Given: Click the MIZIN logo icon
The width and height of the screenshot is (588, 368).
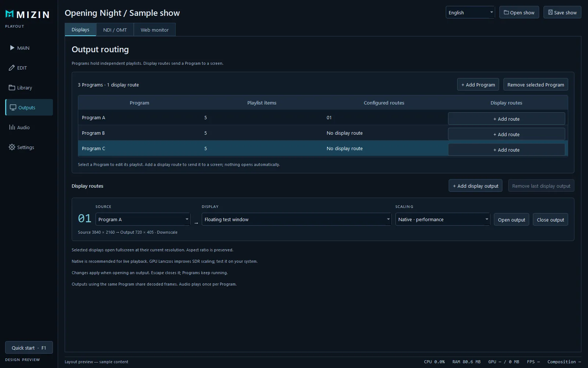Looking at the screenshot, I should (10, 14).
